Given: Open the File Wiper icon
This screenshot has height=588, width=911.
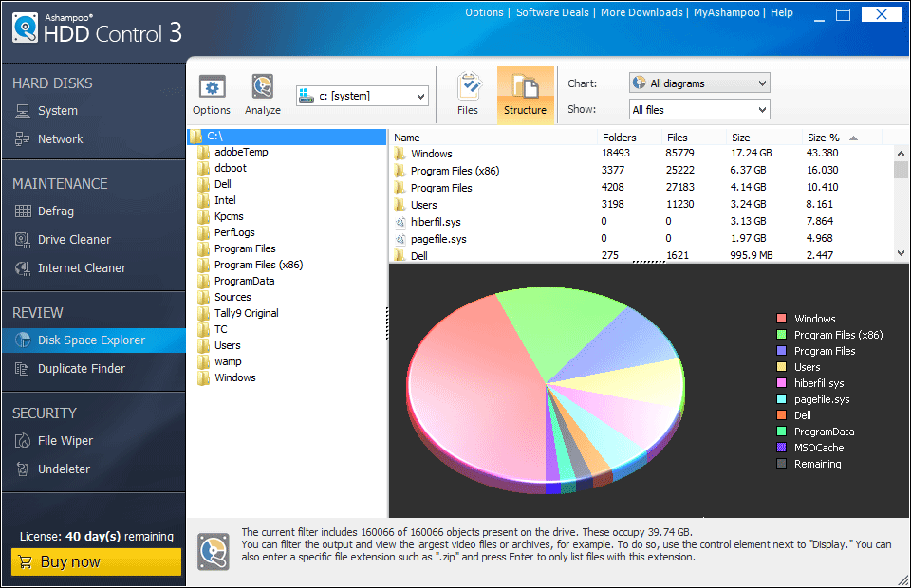Looking at the screenshot, I should (23, 441).
